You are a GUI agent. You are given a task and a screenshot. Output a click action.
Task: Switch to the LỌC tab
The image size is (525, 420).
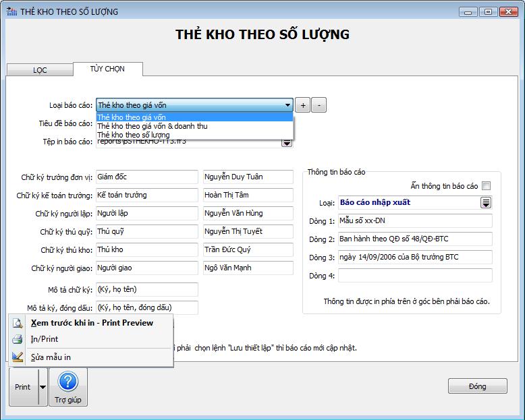click(x=40, y=71)
